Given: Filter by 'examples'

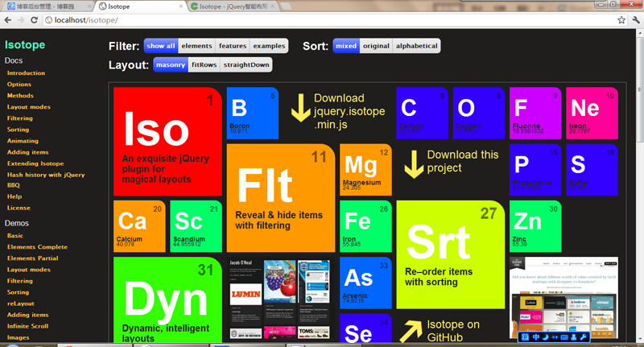Looking at the screenshot, I should (269, 46).
